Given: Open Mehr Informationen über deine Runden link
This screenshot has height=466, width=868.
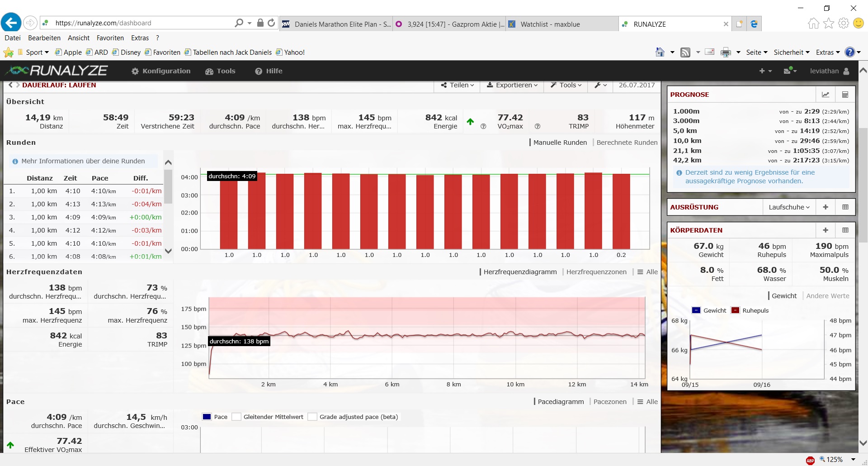Looking at the screenshot, I should click(x=83, y=161).
